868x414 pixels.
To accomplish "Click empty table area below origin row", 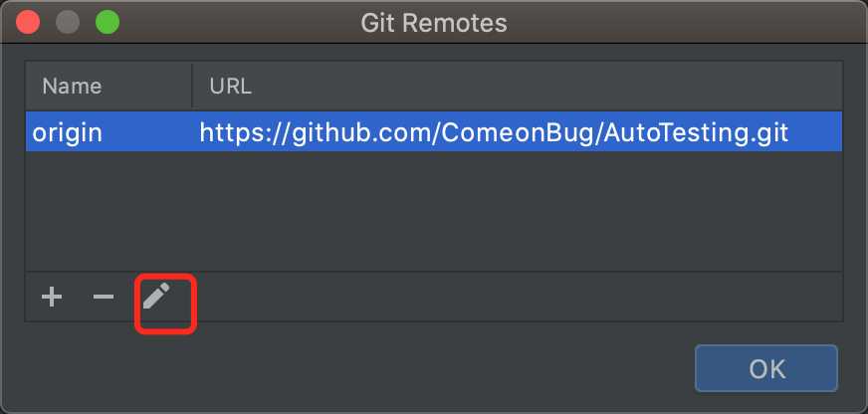I will click(434, 211).
